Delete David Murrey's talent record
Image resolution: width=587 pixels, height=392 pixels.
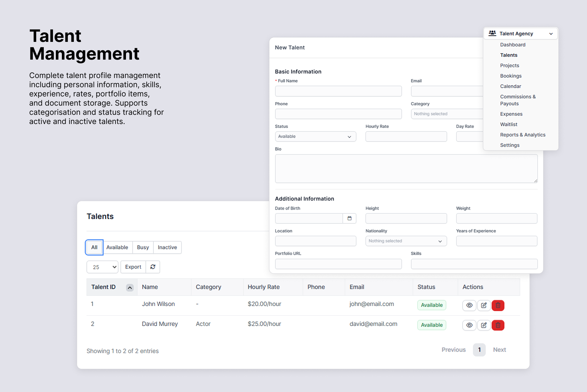click(498, 325)
